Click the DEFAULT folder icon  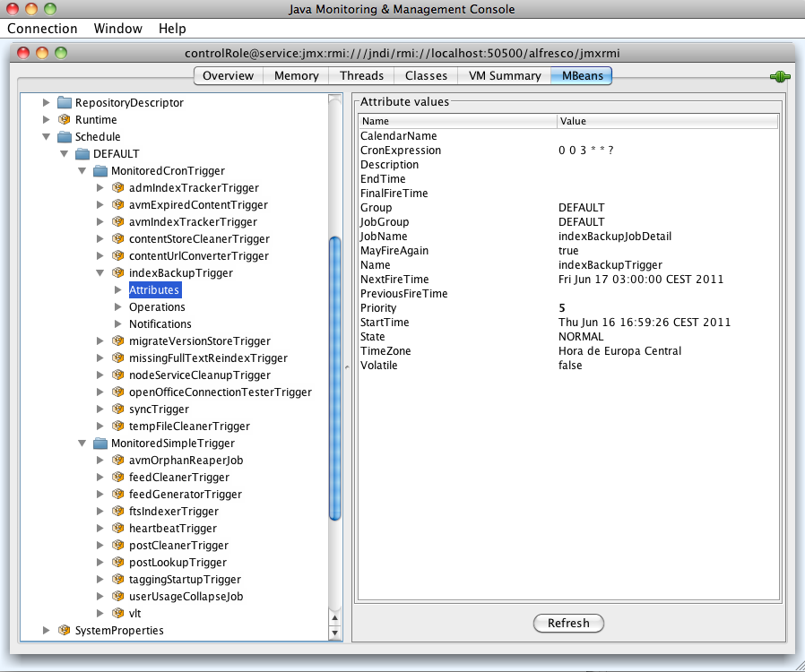click(82, 153)
